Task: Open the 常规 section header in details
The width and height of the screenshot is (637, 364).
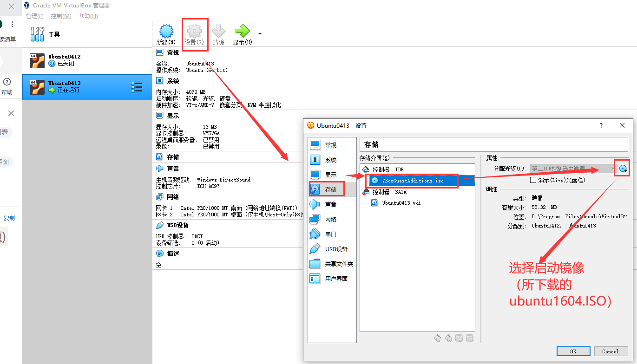Action: tap(173, 52)
